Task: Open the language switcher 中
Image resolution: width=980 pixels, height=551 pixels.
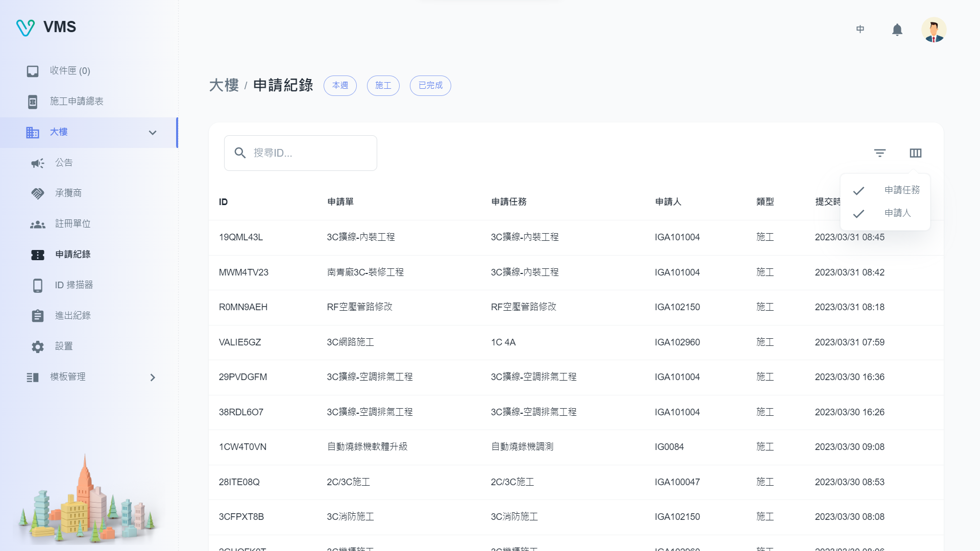Action: 860,30
